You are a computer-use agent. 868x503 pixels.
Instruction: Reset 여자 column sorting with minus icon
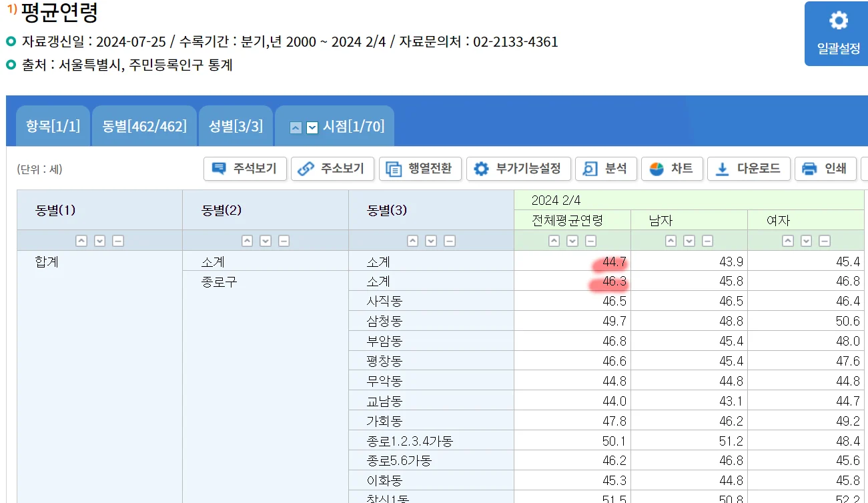(x=825, y=241)
